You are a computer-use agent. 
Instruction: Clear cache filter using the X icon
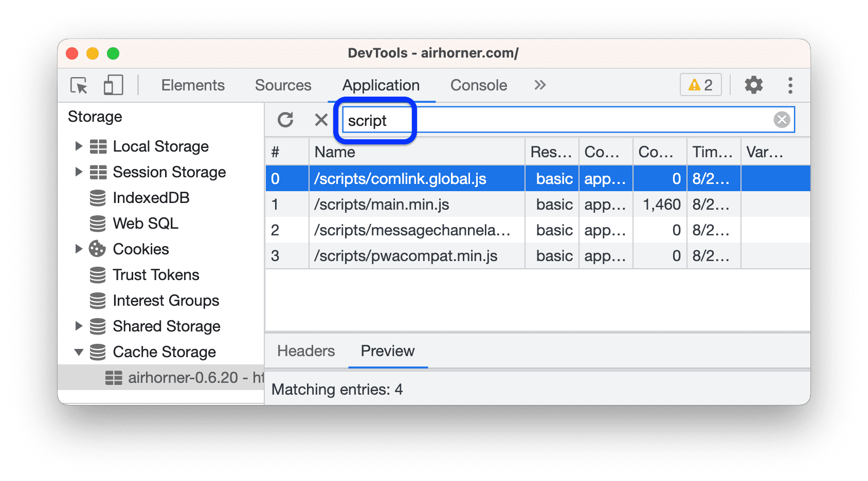(321, 120)
